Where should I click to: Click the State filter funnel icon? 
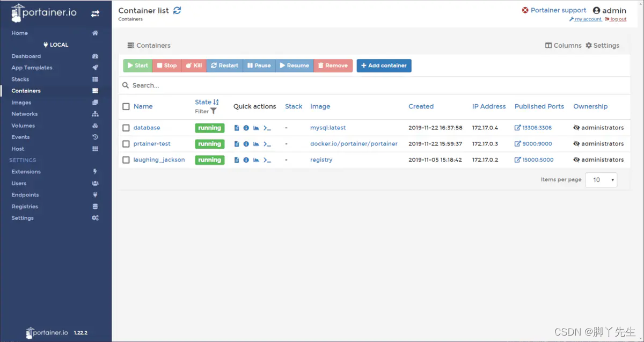214,111
